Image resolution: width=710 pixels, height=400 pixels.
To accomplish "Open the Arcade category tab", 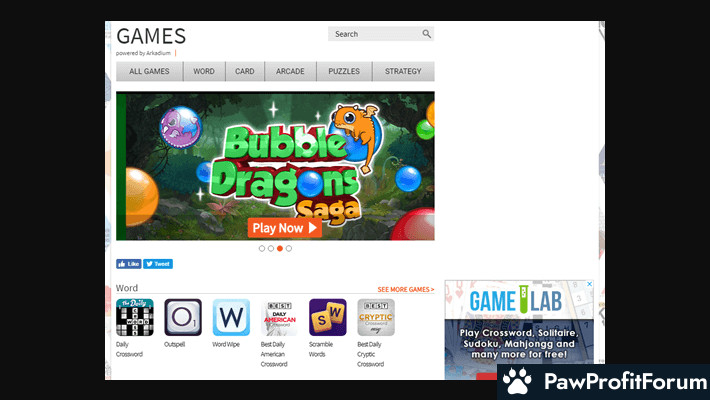I will point(290,71).
